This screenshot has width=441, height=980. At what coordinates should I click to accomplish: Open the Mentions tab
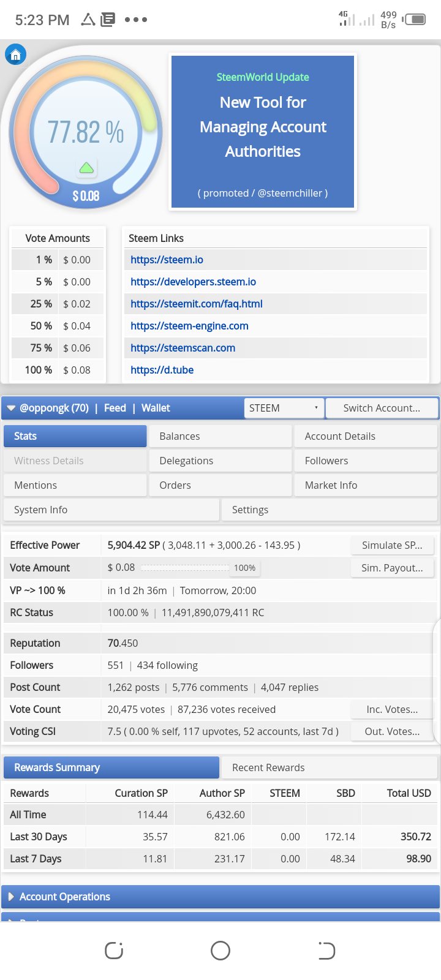(x=75, y=485)
